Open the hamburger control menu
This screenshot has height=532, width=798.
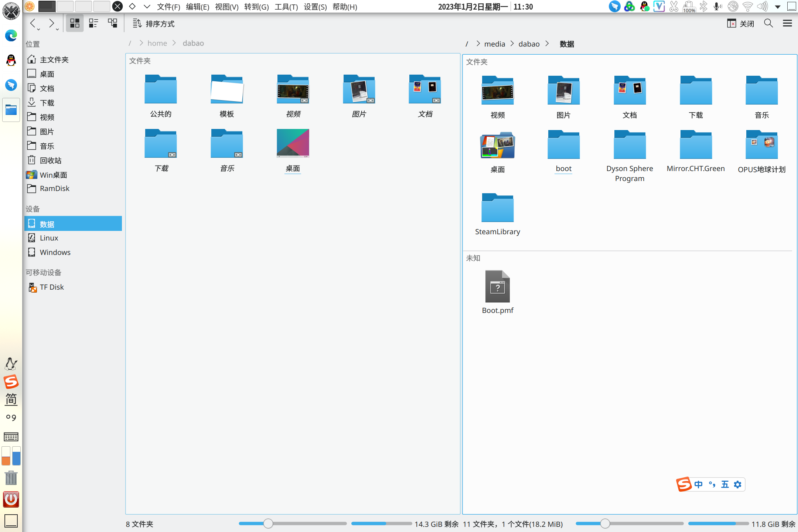tap(787, 23)
